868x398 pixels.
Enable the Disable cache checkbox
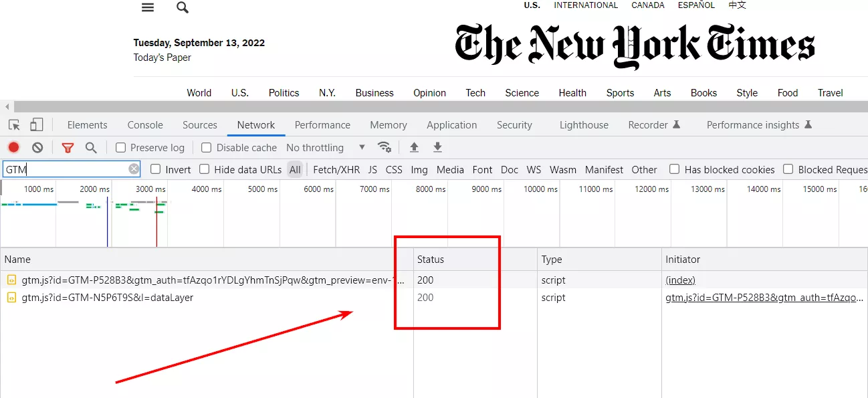pyautogui.click(x=207, y=147)
